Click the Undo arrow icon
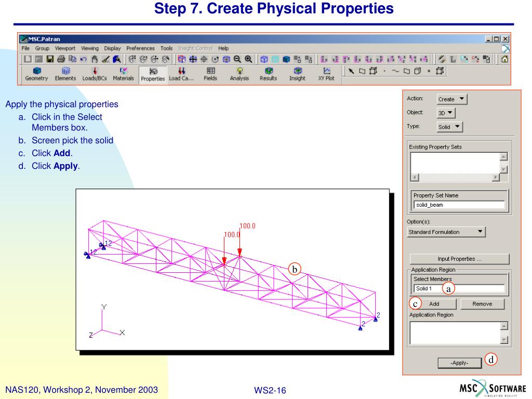 click(x=84, y=59)
